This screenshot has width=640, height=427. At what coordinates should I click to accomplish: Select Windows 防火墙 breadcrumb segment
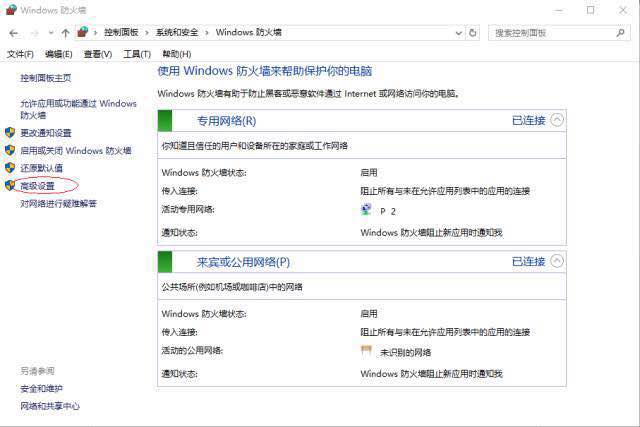coord(249,32)
